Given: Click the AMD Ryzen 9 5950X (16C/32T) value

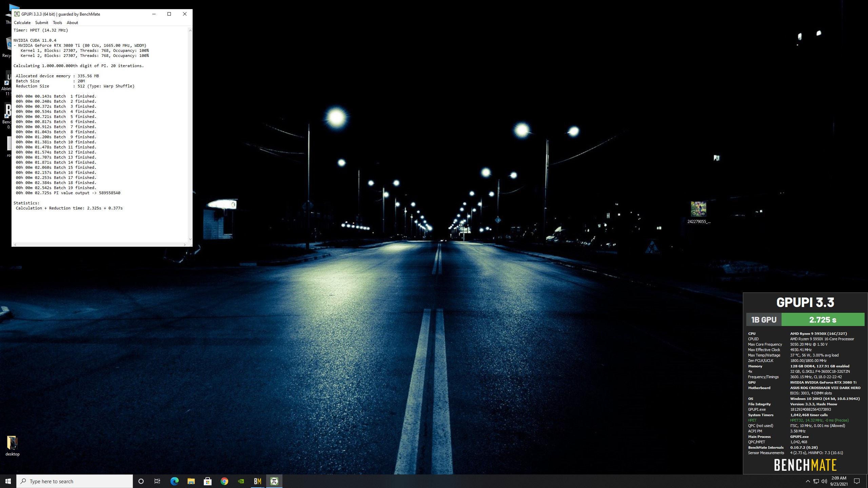Looking at the screenshot, I should (818, 333).
